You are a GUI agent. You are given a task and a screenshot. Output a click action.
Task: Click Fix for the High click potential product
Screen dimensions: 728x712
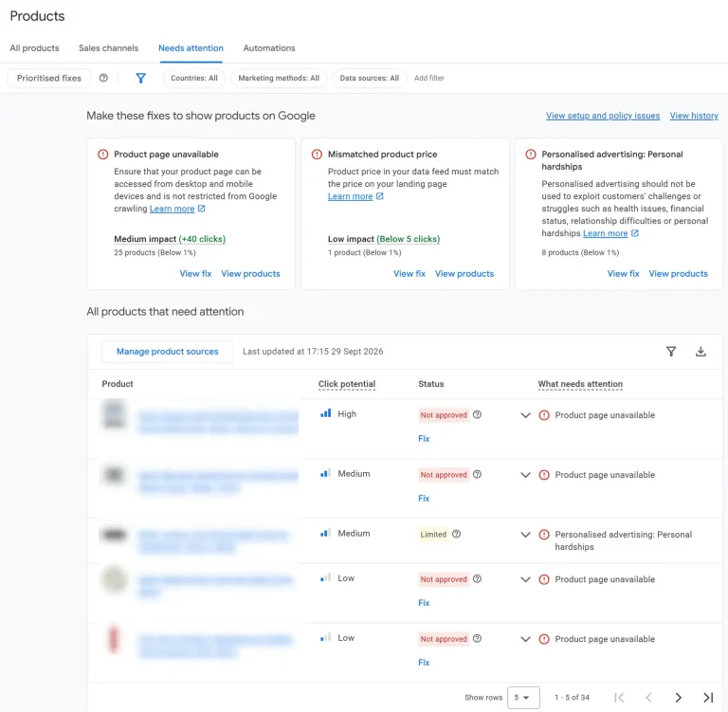click(424, 438)
